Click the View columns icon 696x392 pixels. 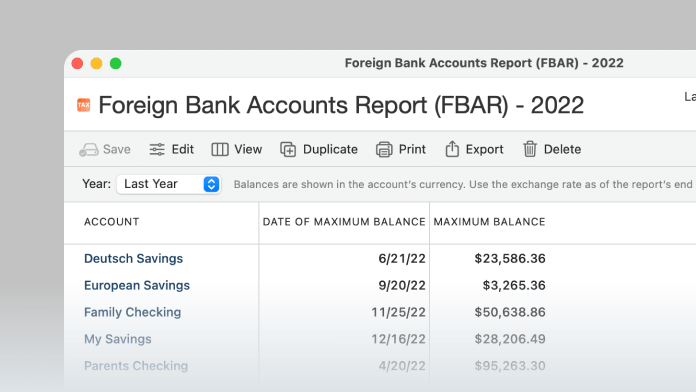coord(220,150)
